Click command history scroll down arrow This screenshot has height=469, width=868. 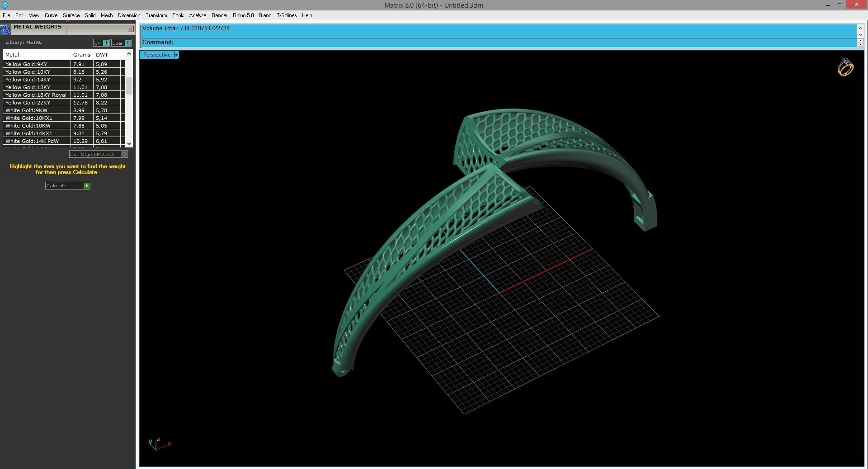click(860, 34)
